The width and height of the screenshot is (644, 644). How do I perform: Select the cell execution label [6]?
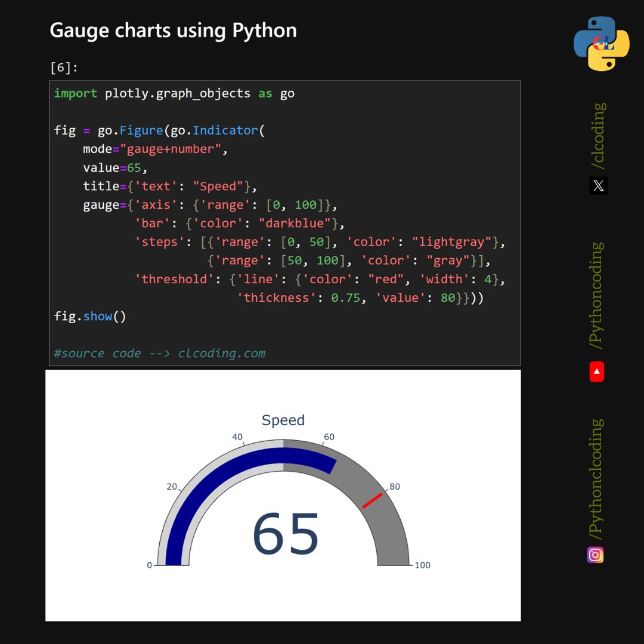point(62,67)
